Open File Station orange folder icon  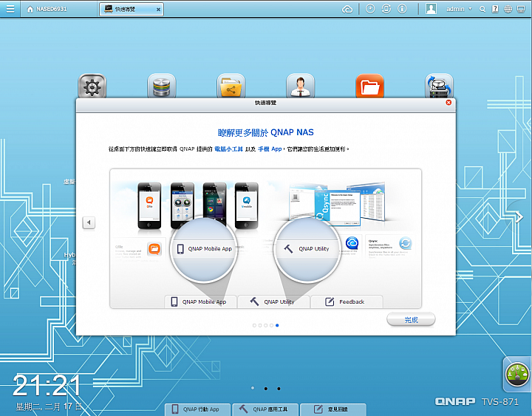point(370,86)
